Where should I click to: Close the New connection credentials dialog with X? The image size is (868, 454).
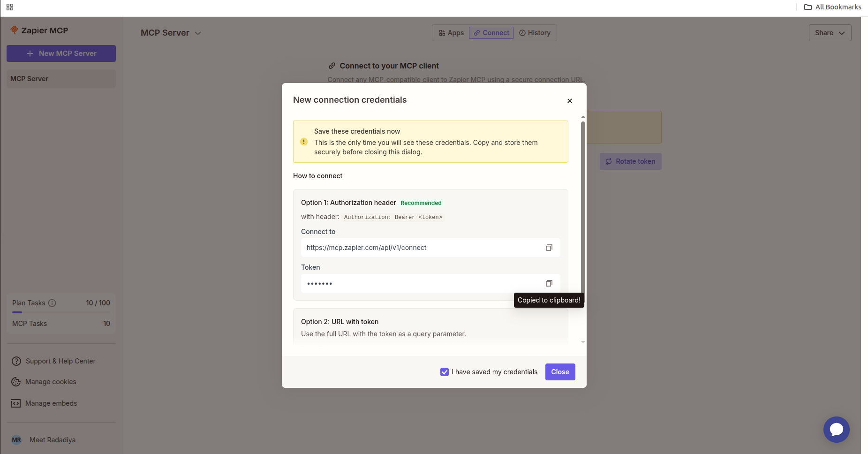(570, 101)
